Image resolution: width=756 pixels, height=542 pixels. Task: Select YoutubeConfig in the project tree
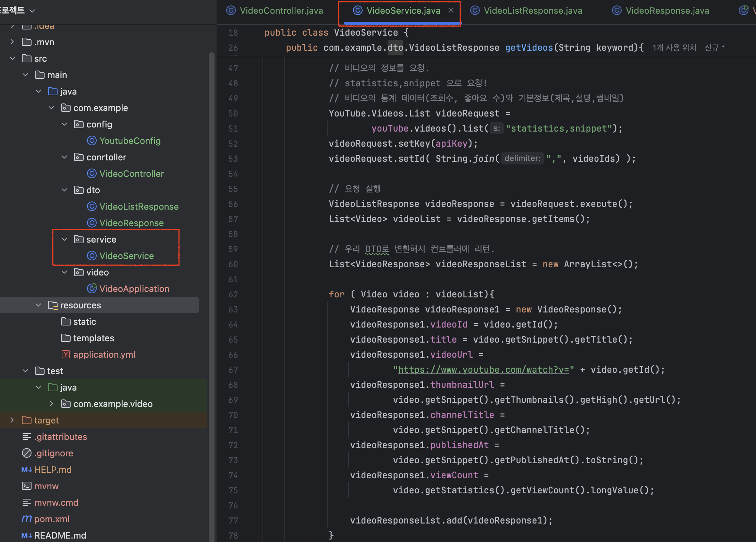click(x=130, y=141)
